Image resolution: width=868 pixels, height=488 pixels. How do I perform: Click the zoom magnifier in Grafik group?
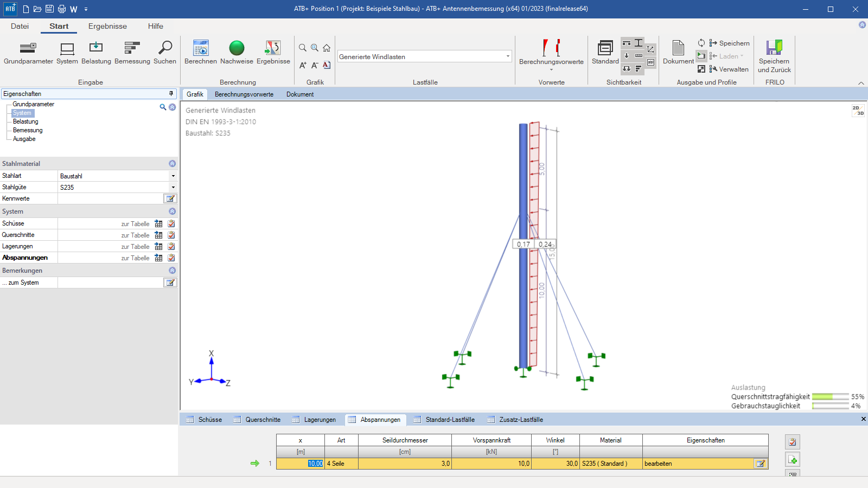pos(303,48)
